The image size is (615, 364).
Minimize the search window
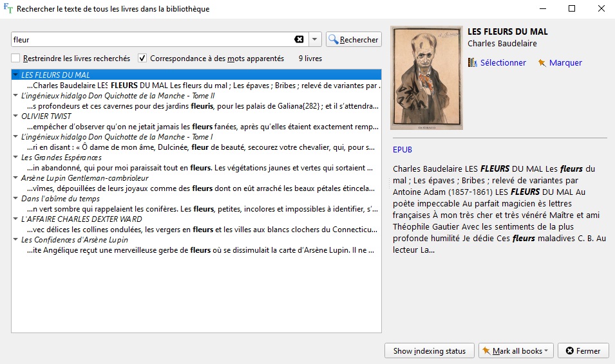click(x=543, y=8)
